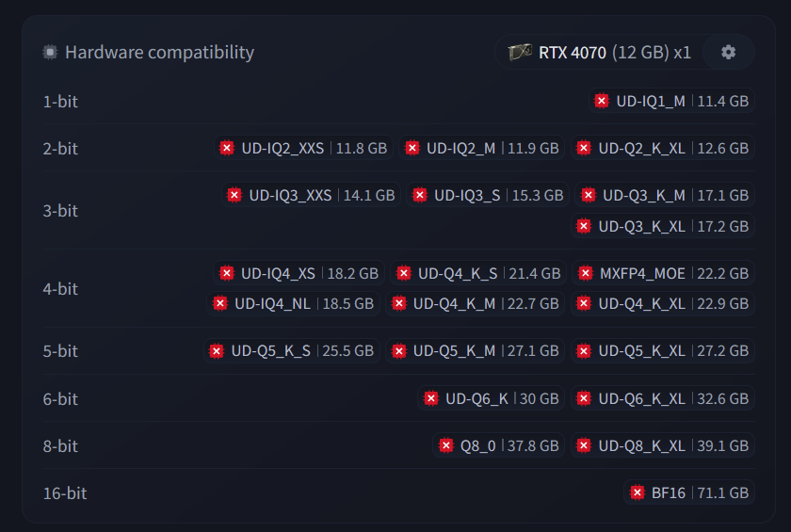Click red X icon on MXFP4_MOE
This screenshot has height=532, width=791.
[585, 273]
